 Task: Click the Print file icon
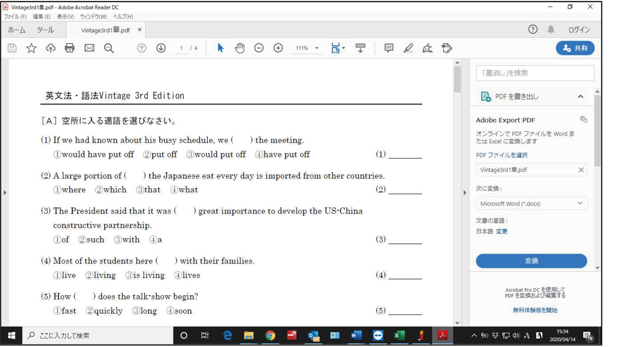pos(70,48)
